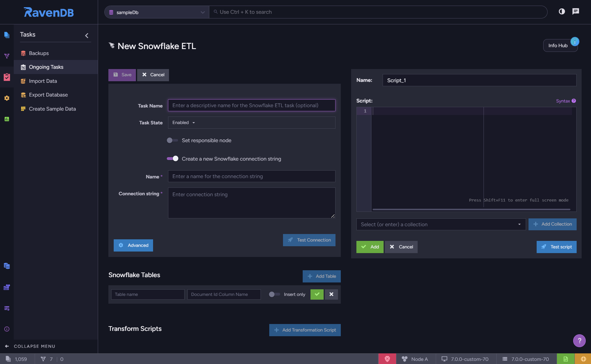Image resolution: width=591 pixels, height=364 pixels.
Task: Click the green Add script button
Action: (370, 247)
